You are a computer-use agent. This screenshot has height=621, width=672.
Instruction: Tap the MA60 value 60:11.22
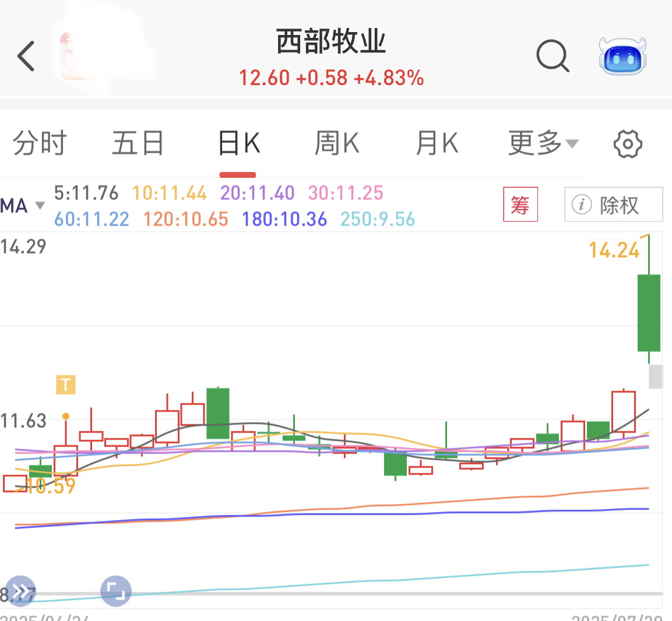pyautogui.click(x=92, y=219)
